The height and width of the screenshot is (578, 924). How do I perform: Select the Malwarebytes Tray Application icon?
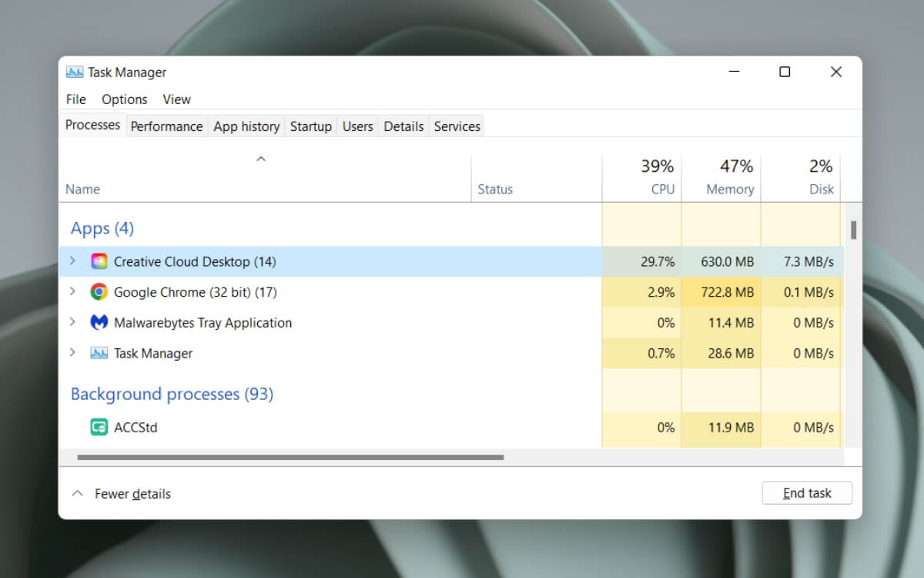(x=99, y=322)
